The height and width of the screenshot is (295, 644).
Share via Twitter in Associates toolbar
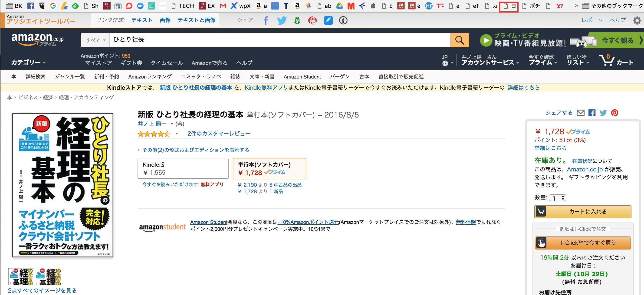(282, 20)
